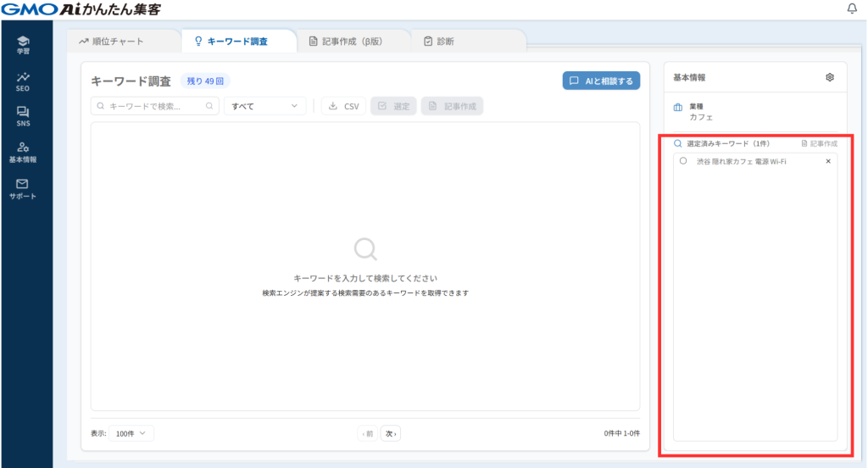Image resolution: width=868 pixels, height=468 pixels.
Task: Open the 診断 tab
Action: pos(439,41)
